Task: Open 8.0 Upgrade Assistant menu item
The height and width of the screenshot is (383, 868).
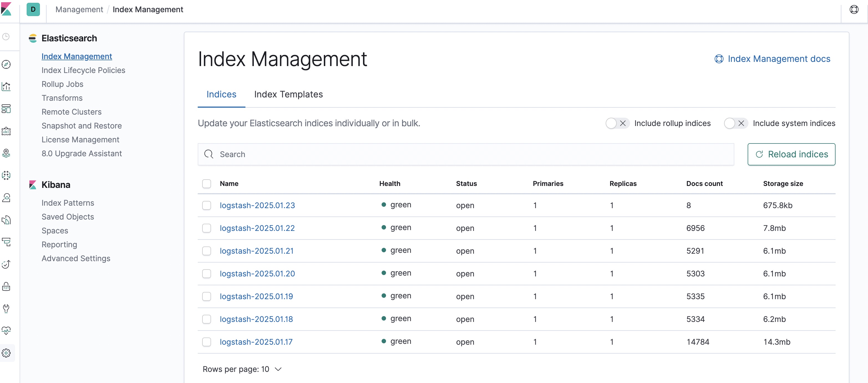Action: tap(82, 153)
